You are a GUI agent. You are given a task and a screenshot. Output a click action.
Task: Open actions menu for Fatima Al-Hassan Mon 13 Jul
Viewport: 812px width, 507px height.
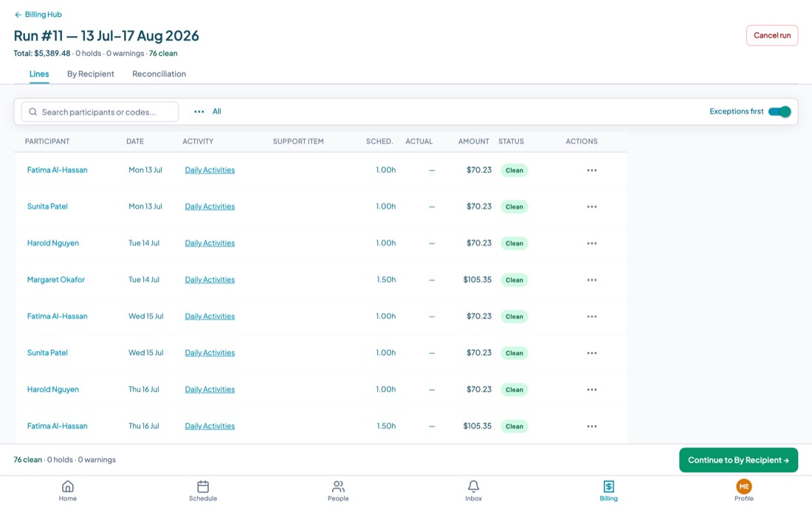click(x=592, y=170)
